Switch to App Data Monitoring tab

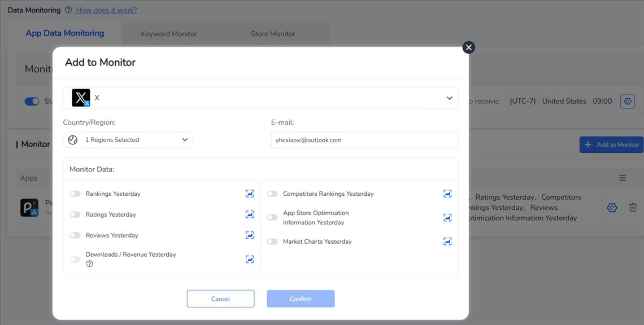point(65,33)
